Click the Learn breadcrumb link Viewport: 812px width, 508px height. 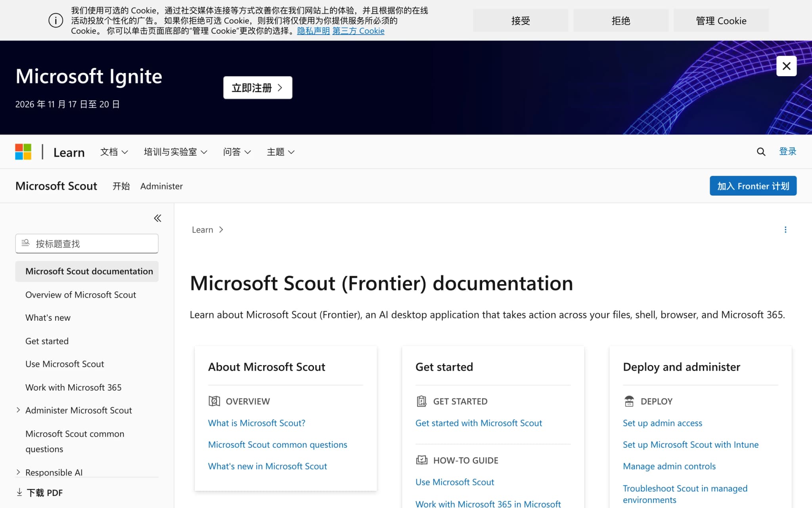203,230
